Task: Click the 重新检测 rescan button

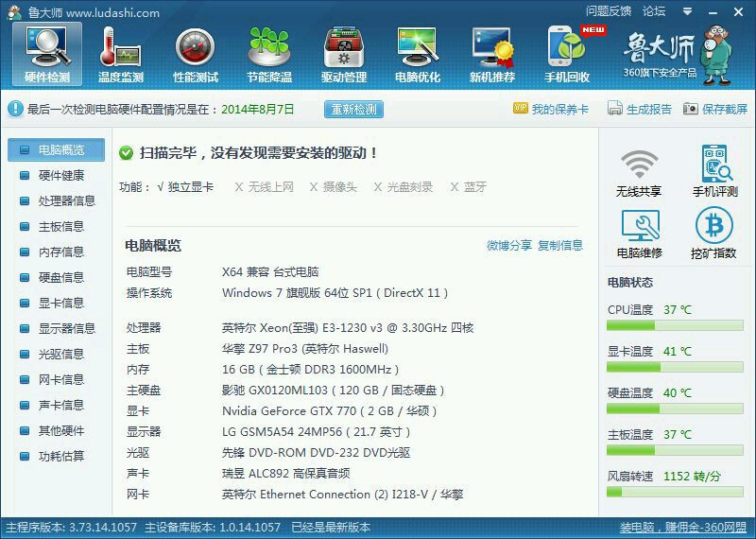Action: [x=353, y=109]
